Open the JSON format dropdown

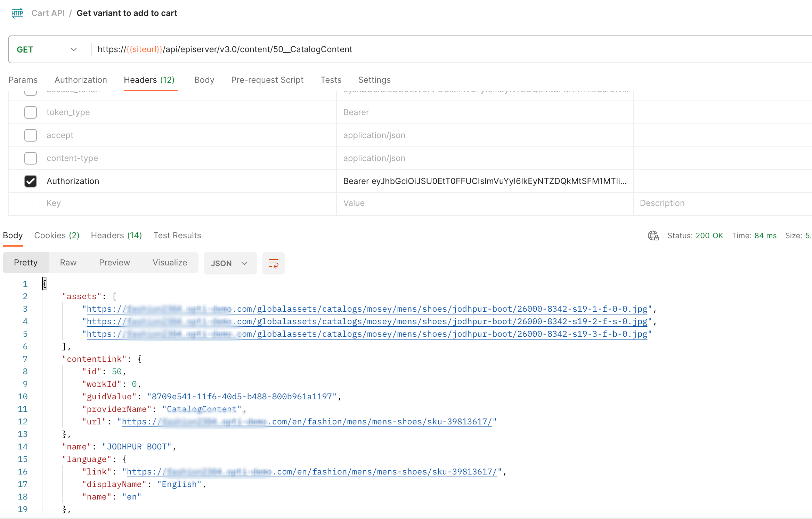230,263
